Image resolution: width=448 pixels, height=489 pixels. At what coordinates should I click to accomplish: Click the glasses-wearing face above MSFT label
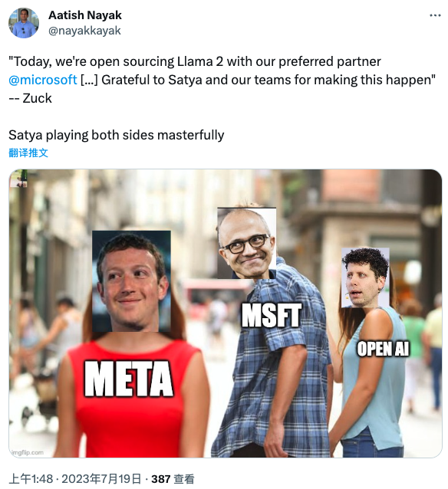point(247,243)
